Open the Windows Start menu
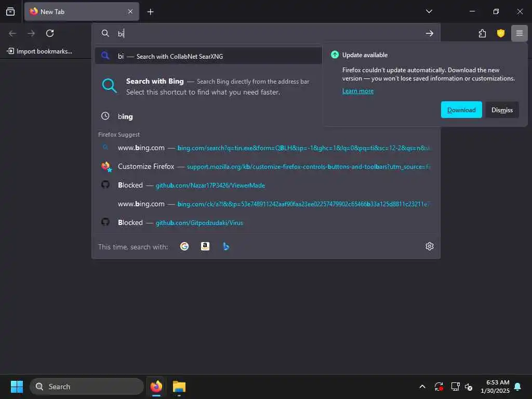The height and width of the screenshot is (399, 532). pos(17,387)
